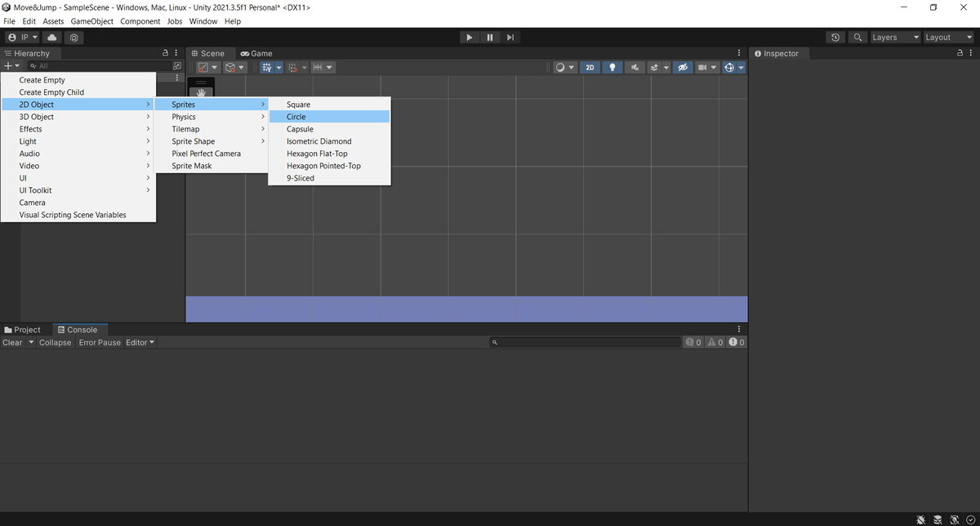Select Camera from create menu
Image resolution: width=980 pixels, height=526 pixels.
(x=78, y=203)
